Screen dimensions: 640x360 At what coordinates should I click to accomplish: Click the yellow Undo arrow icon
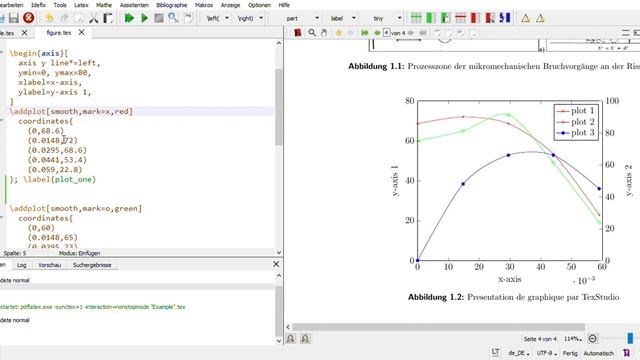click(49, 18)
